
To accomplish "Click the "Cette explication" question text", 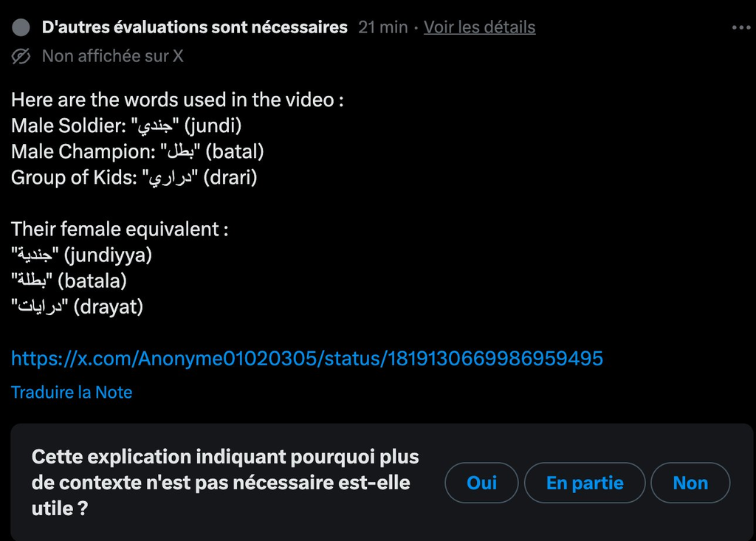I will point(225,483).
